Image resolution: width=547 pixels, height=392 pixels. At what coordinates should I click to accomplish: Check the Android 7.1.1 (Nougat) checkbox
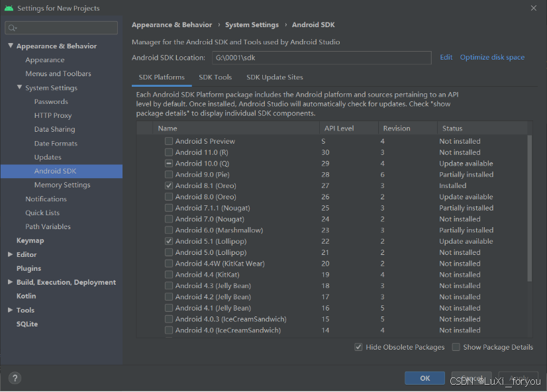[x=169, y=208]
